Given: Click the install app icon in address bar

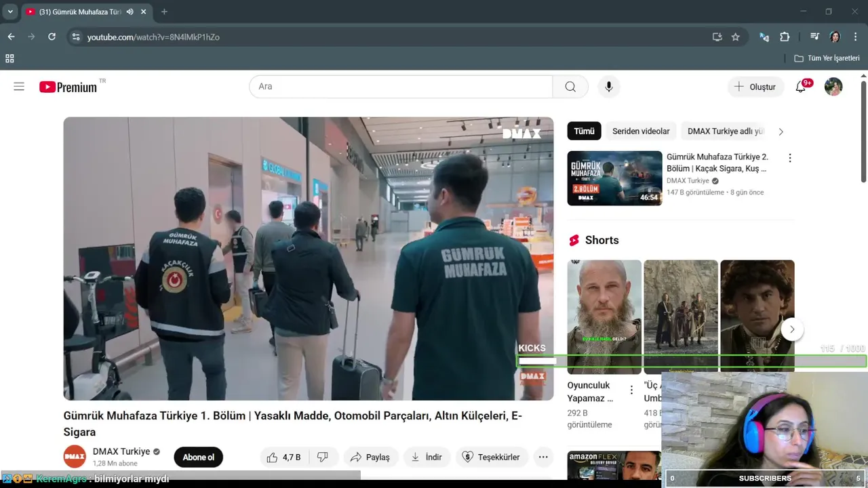Looking at the screenshot, I should 717,37.
